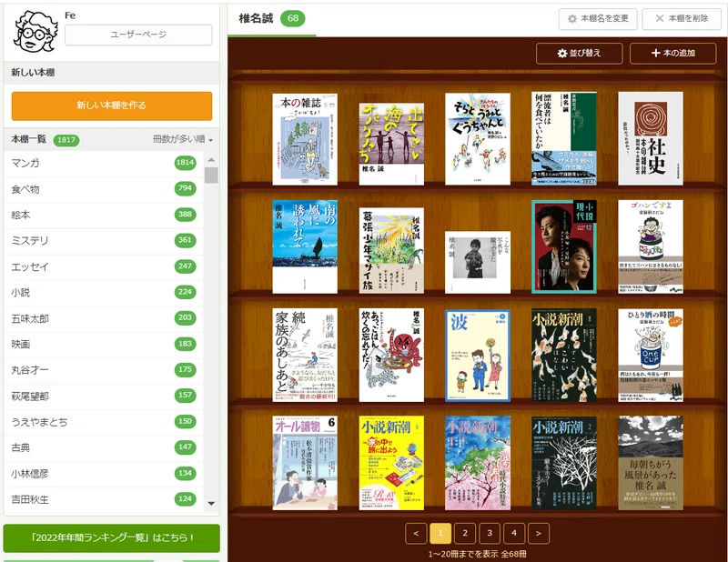
Task: Open the 冊数が多い順 sort dropdown
Action: pos(183,139)
